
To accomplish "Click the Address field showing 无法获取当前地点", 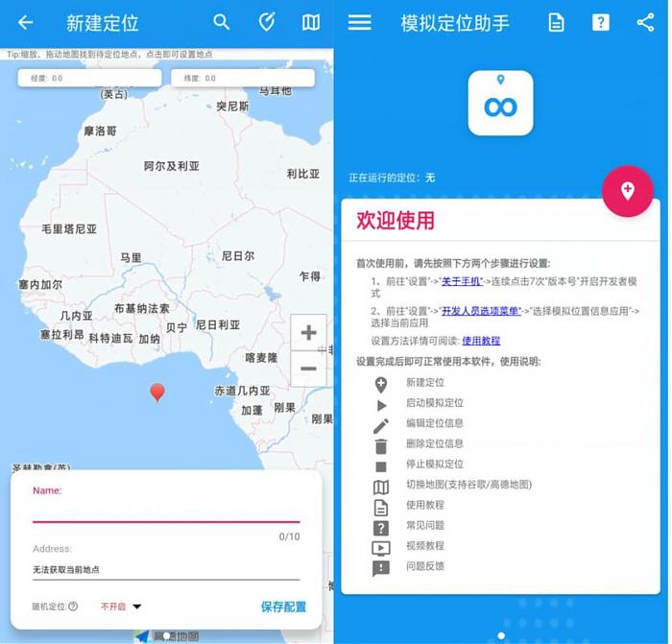I will click(165, 569).
